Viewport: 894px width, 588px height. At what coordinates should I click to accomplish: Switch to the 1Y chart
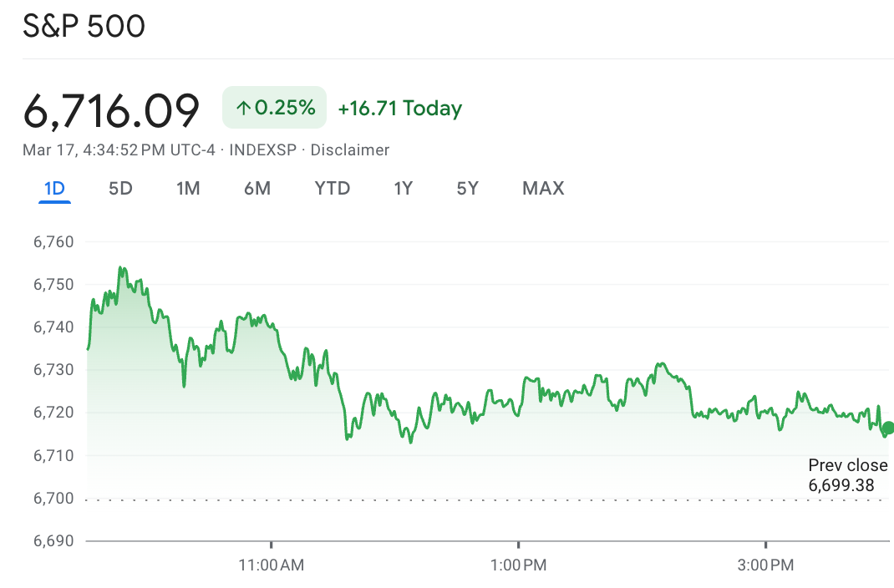(403, 188)
